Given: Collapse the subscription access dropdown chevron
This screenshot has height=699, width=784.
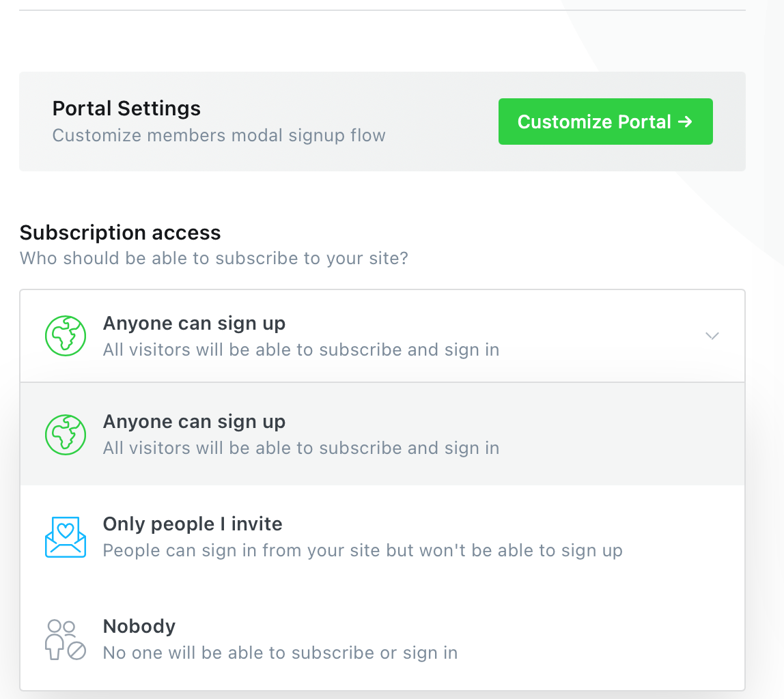Looking at the screenshot, I should tap(712, 336).
